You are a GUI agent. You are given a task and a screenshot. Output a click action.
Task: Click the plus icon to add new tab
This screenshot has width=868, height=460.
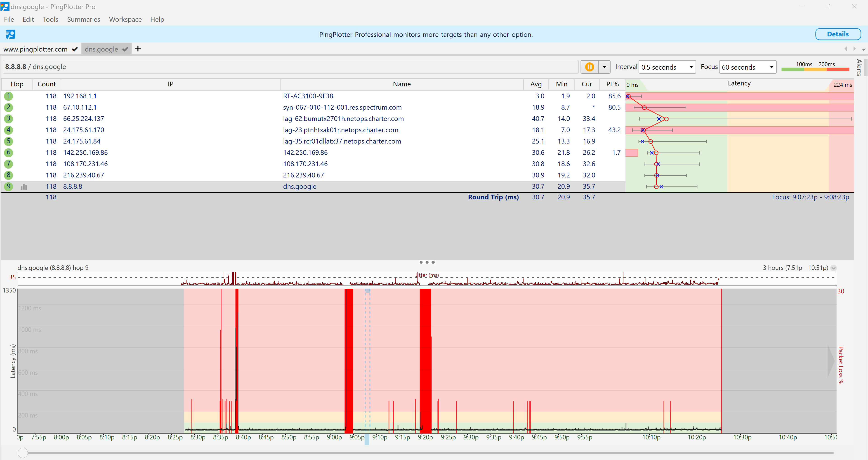tap(138, 49)
